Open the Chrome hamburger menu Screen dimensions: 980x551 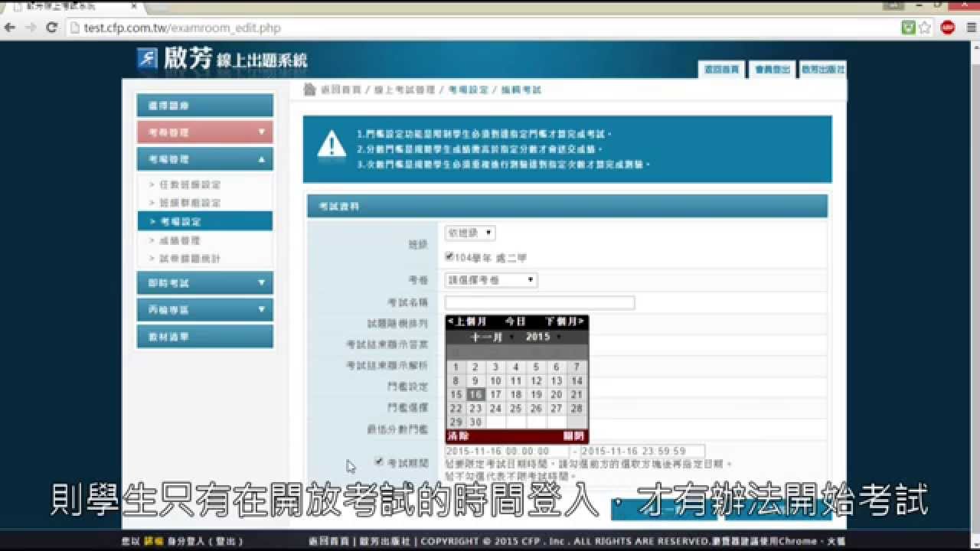click(970, 28)
